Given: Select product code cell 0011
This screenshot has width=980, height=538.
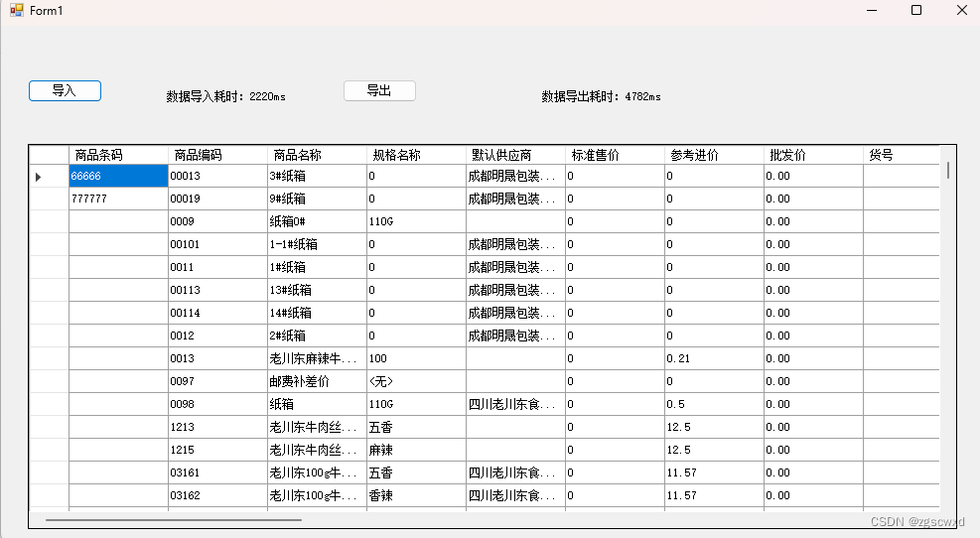Looking at the screenshot, I should [217, 267].
